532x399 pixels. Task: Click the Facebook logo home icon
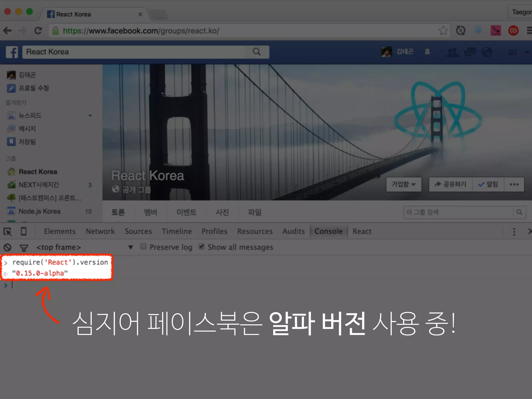tap(12, 52)
